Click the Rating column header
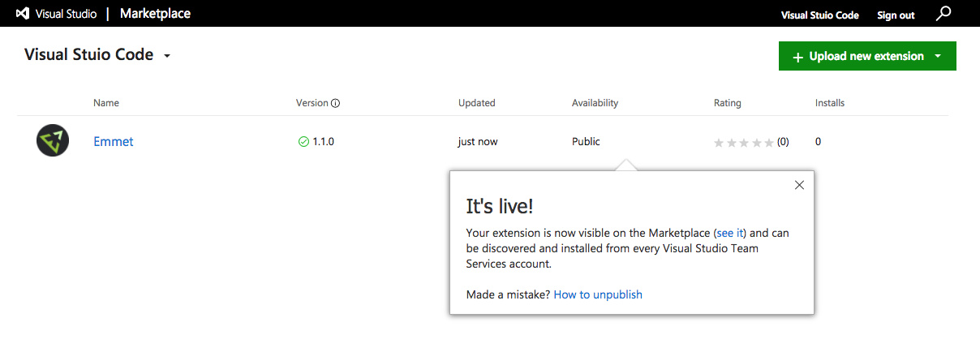 click(728, 103)
